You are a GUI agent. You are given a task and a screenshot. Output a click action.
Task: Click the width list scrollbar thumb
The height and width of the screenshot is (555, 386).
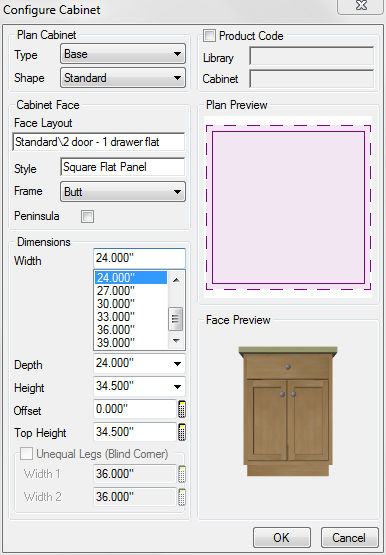(175, 319)
